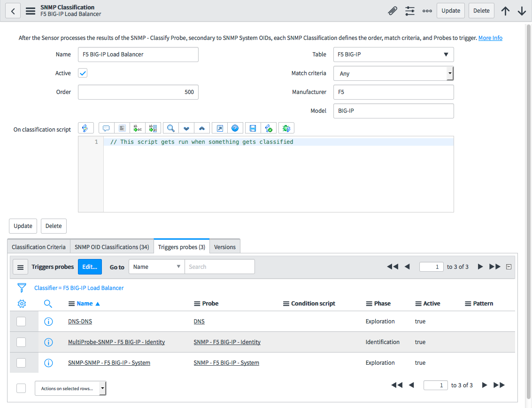Open Probe column options menu

(x=197, y=304)
